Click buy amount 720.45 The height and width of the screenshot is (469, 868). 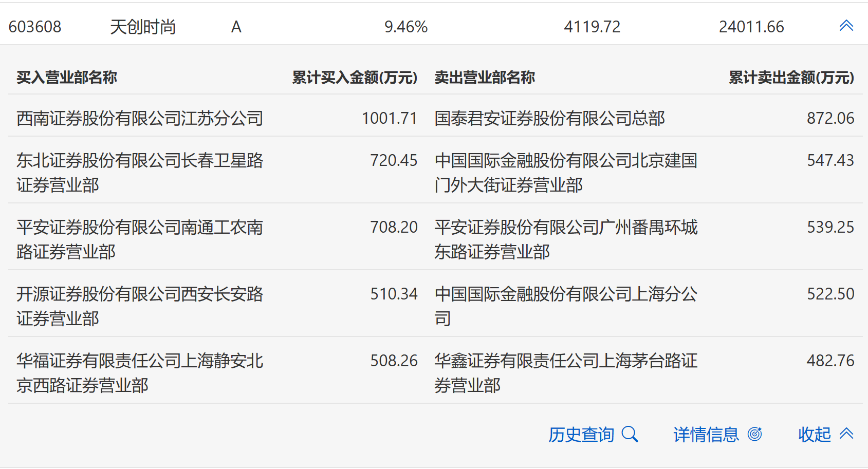(x=394, y=160)
